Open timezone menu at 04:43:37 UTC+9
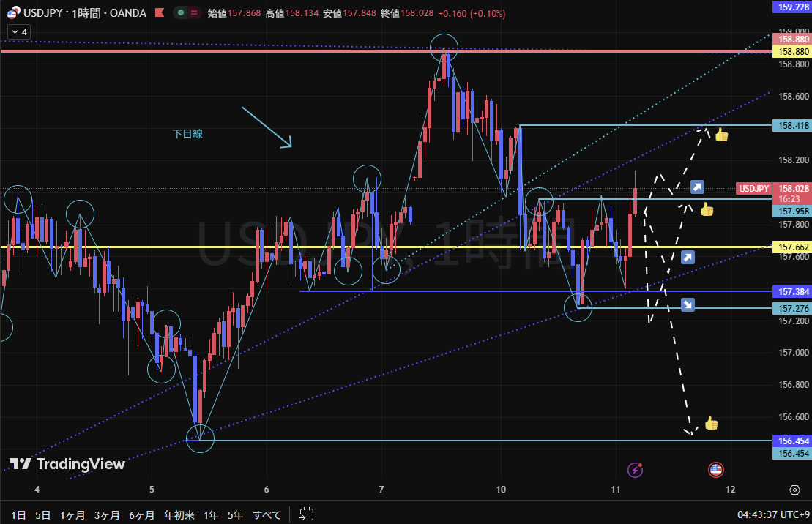The height and width of the screenshot is (524, 812). pos(767,514)
